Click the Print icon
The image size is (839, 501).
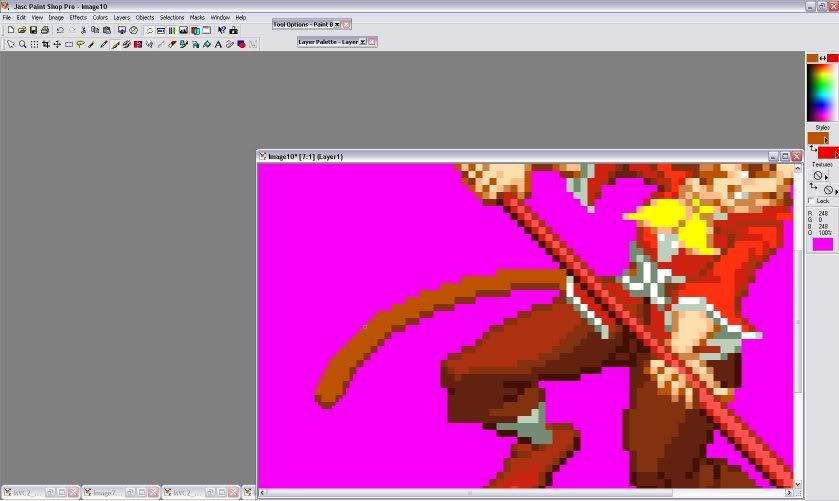click(45, 30)
